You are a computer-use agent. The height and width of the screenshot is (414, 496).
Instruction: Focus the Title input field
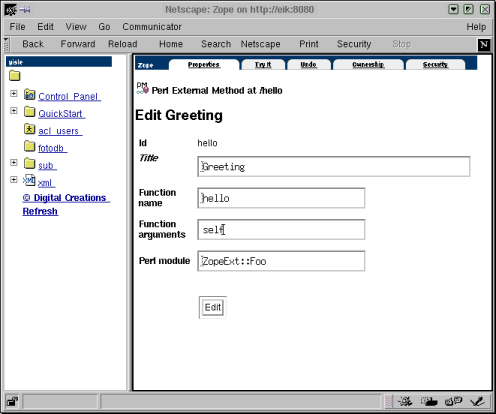click(334, 166)
